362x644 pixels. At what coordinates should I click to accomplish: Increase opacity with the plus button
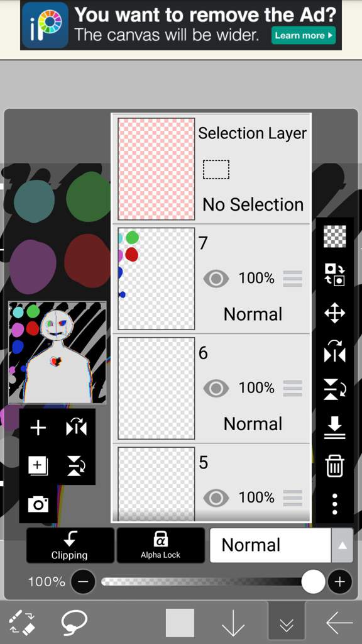339,582
